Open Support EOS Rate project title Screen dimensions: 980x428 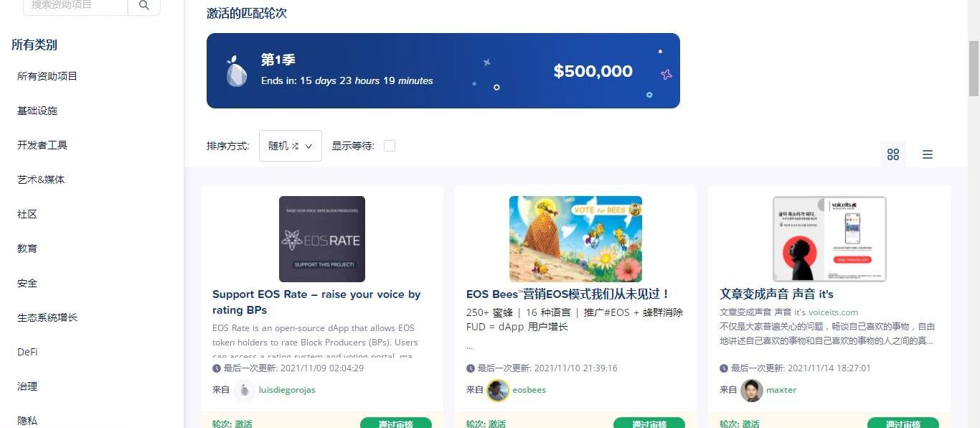[x=316, y=302]
